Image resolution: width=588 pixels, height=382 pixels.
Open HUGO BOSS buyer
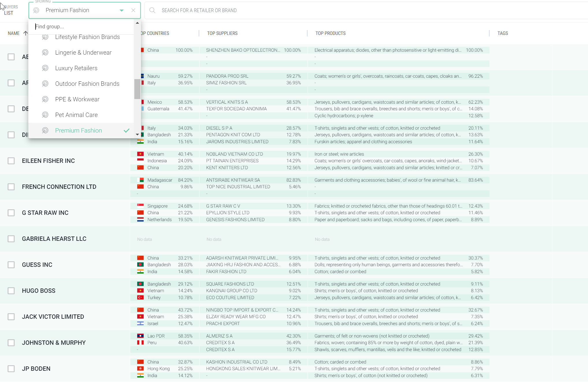(x=38, y=291)
